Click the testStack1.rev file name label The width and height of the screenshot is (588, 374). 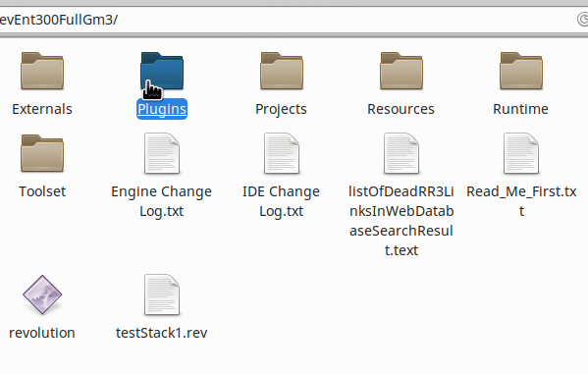(x=162, y=333)
